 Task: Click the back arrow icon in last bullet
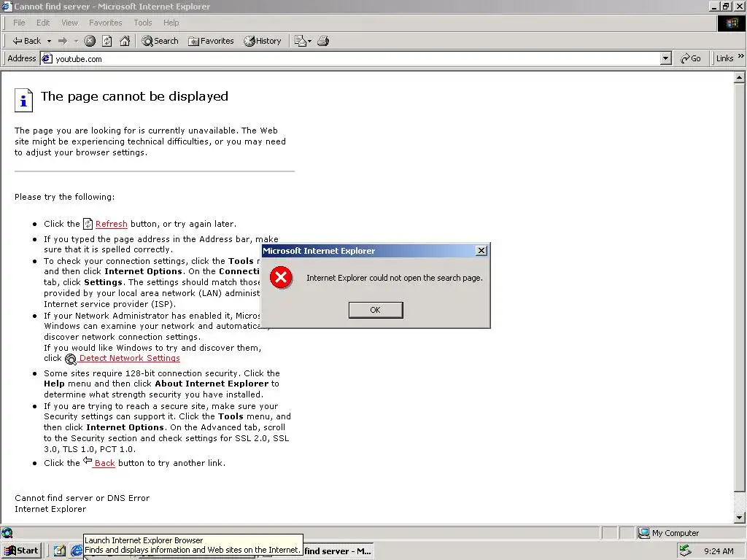(88, 460)
